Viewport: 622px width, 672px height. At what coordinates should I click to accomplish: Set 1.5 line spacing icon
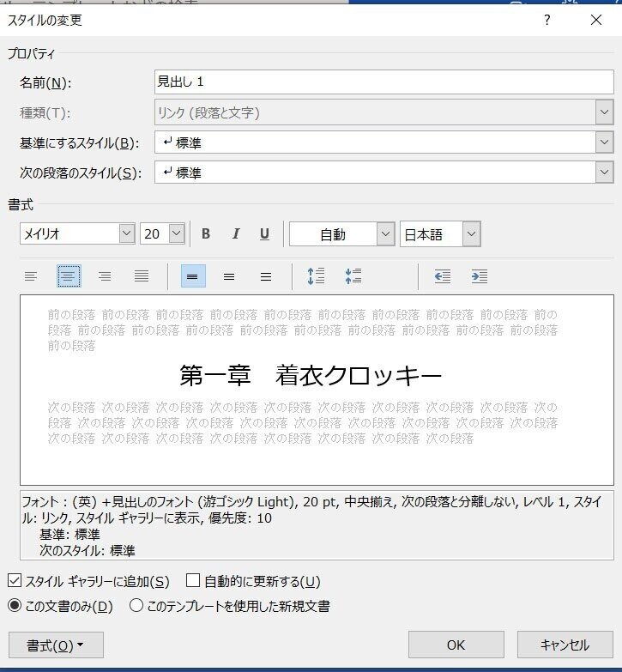pyautogui.click(x=229, y=276)
